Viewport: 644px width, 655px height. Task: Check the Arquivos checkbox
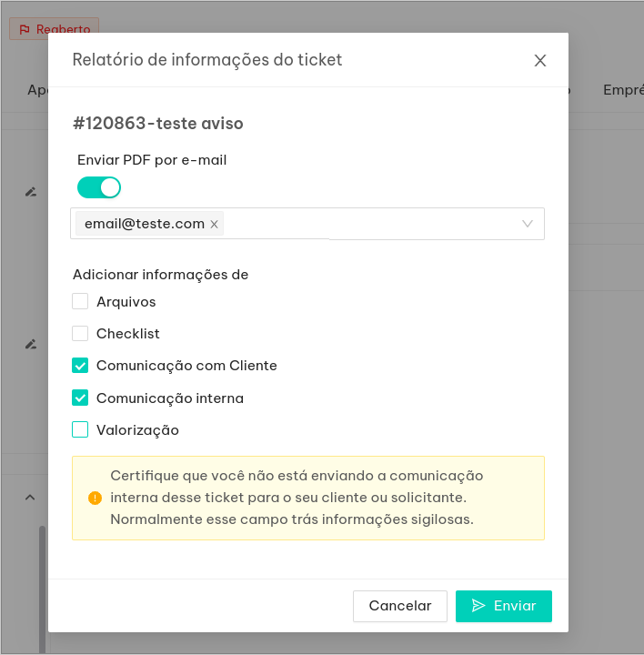(80, 301)
